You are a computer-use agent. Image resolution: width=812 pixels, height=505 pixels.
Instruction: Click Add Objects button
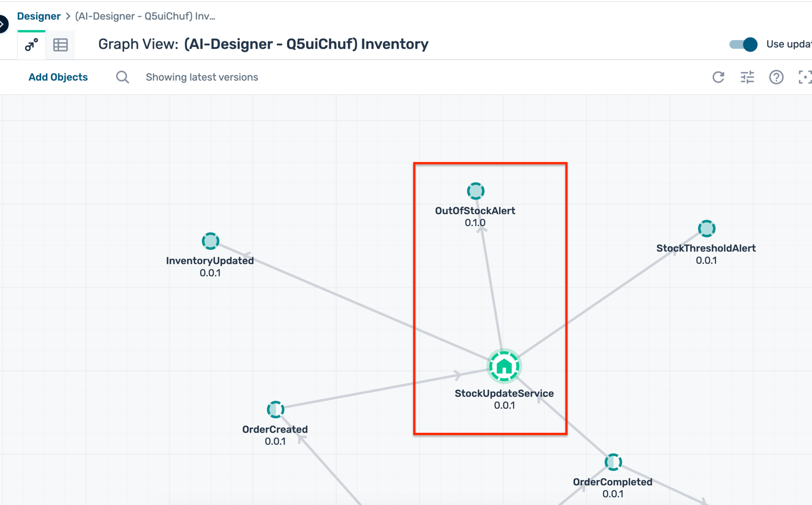pyautogui.click(x=58, y=77)
